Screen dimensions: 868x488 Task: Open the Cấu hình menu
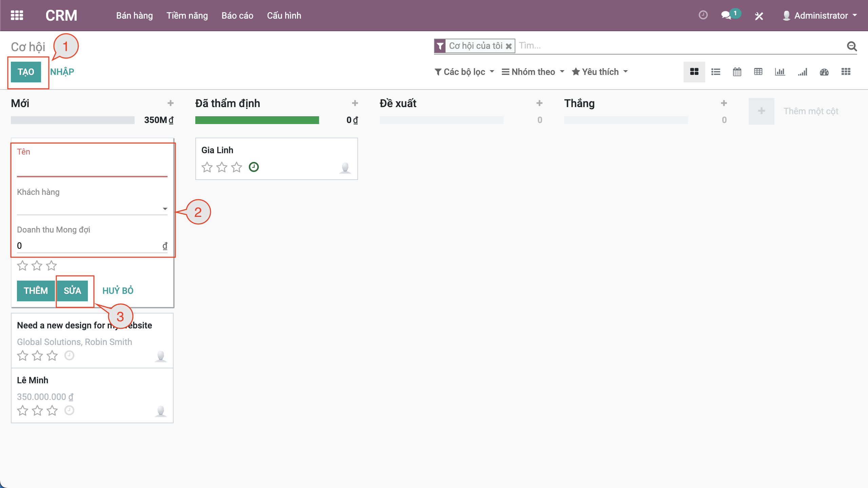click(x=284, y=16)
